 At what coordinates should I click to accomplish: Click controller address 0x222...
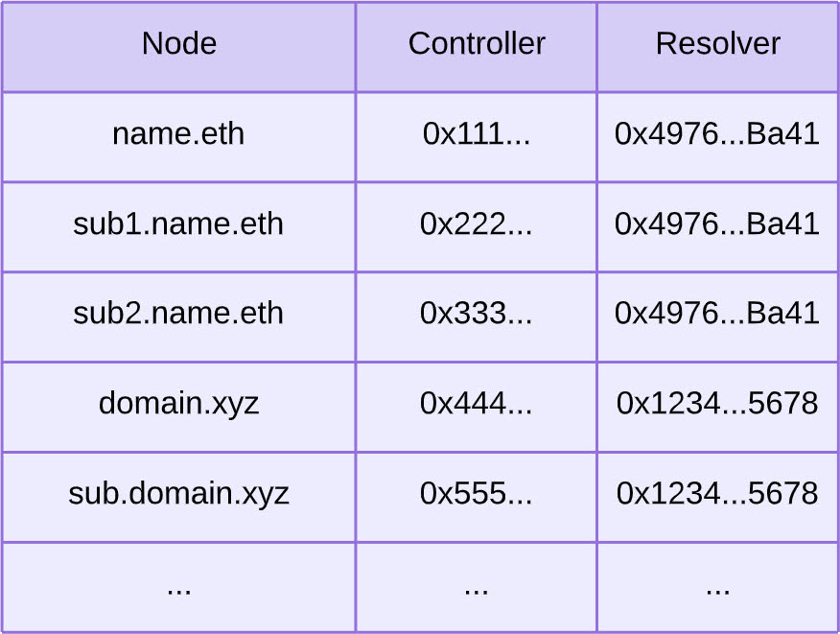pyautogui.click(x=477, y=224)
